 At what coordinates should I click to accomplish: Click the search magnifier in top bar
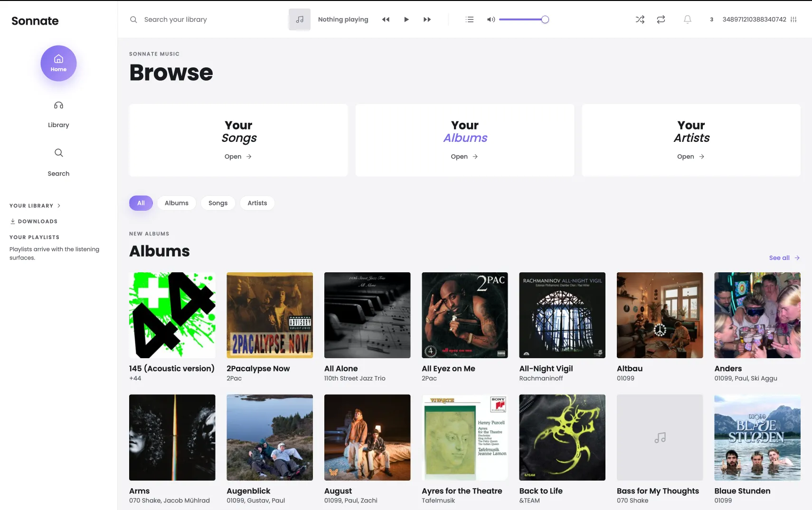pyautogui.click(x=133, y=19)
